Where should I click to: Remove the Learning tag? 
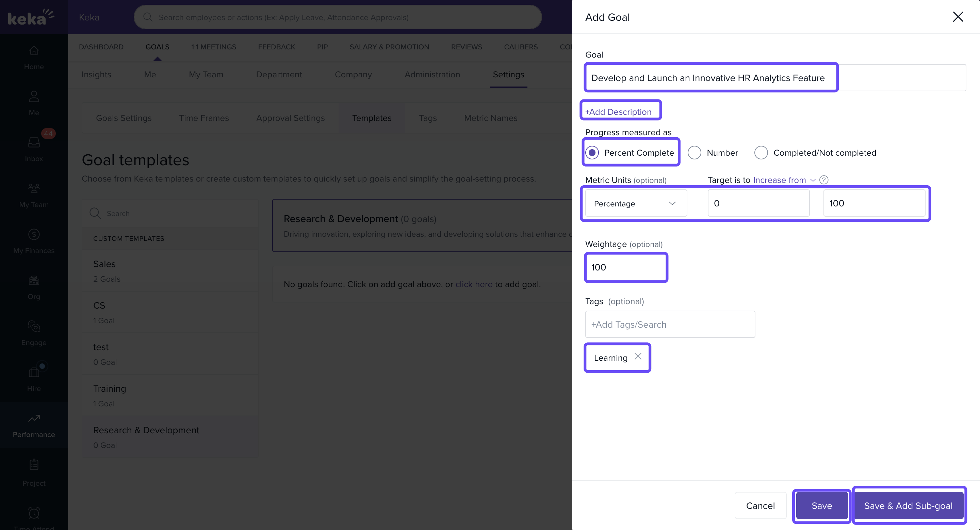tap(638, 356)
